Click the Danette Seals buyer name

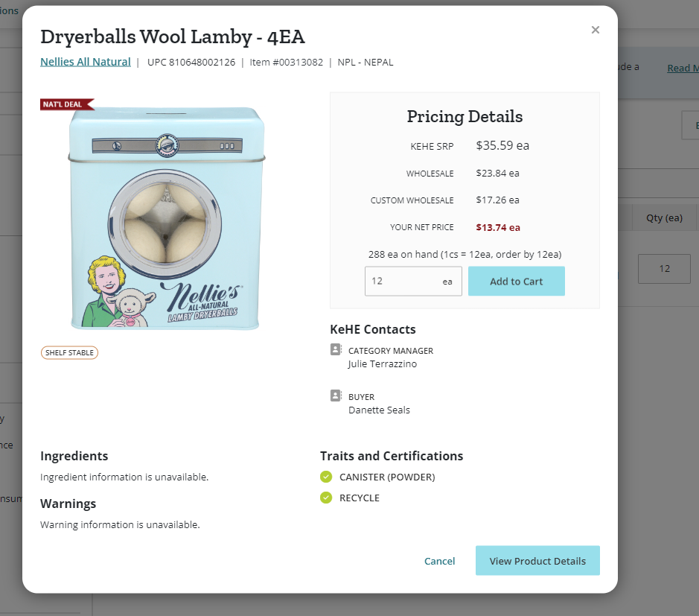coord(379,410)
